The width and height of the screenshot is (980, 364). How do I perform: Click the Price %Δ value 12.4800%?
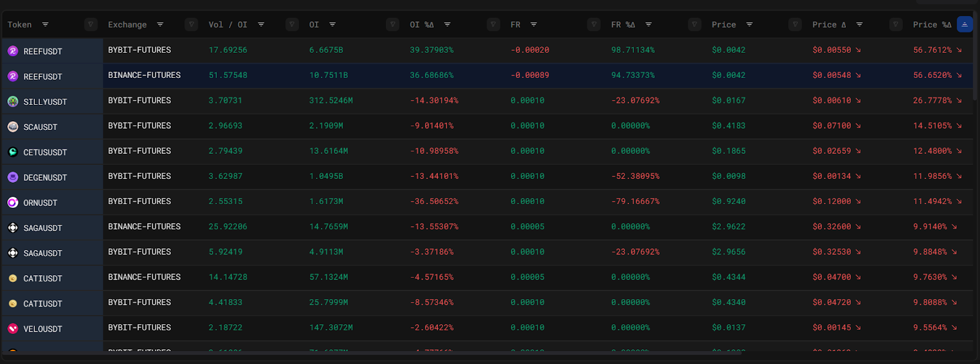tap(933, 151)
